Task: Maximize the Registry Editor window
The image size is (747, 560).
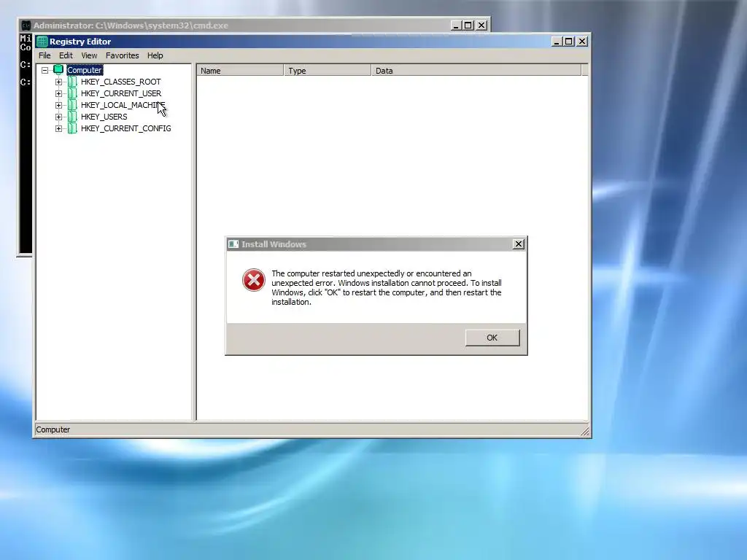Action: (x=568, y=42)
